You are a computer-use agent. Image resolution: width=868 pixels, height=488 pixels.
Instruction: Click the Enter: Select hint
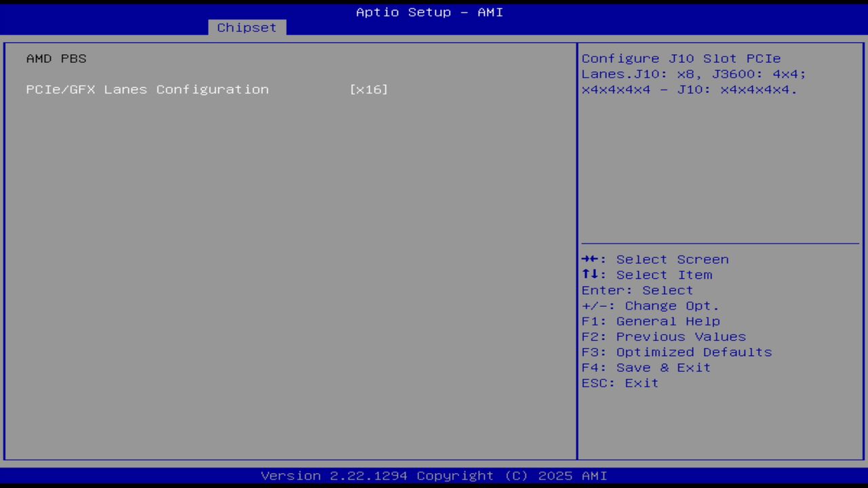pos(637,290)
